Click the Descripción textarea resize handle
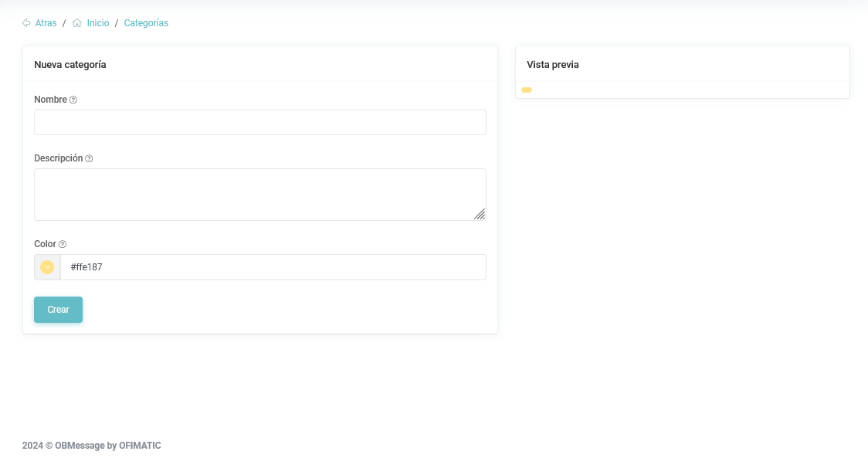Screen dimensions: 868x458 click(x=480, y=214)
